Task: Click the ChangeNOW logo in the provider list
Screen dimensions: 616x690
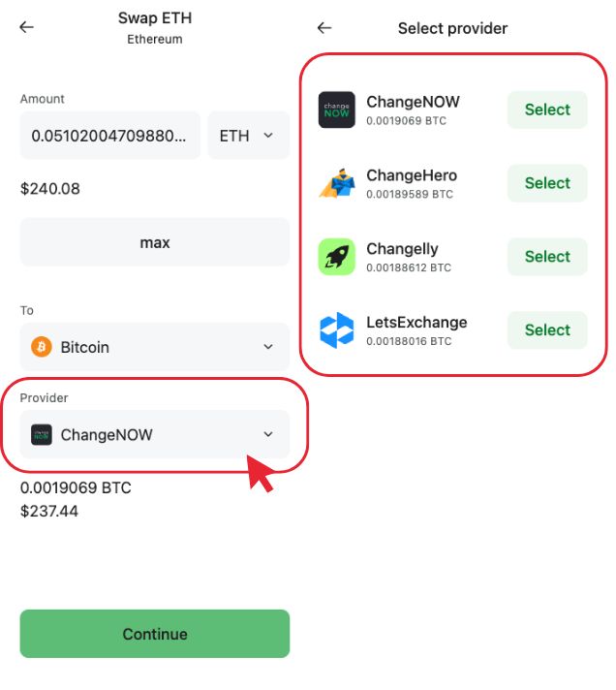Action: coord(337,110)
